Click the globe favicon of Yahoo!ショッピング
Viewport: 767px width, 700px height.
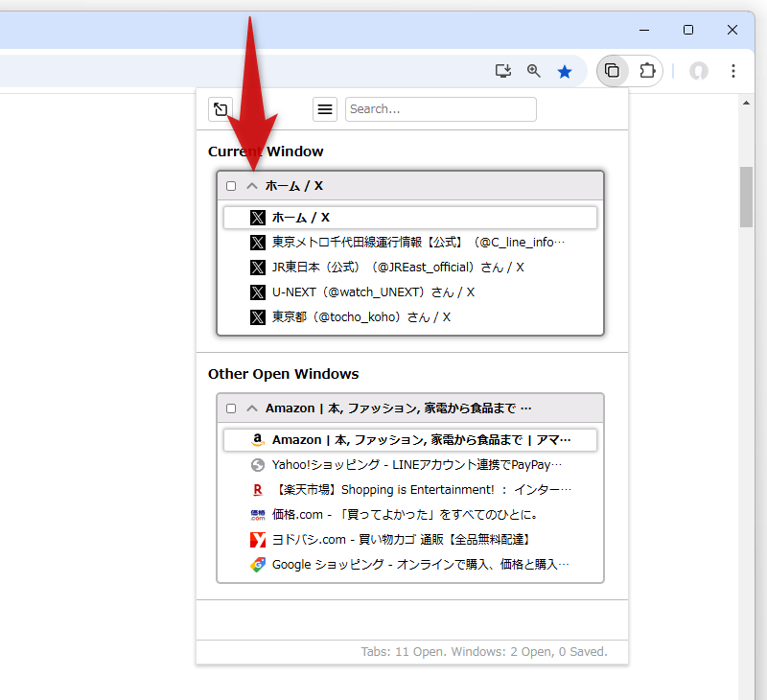[x=258, y=465]
